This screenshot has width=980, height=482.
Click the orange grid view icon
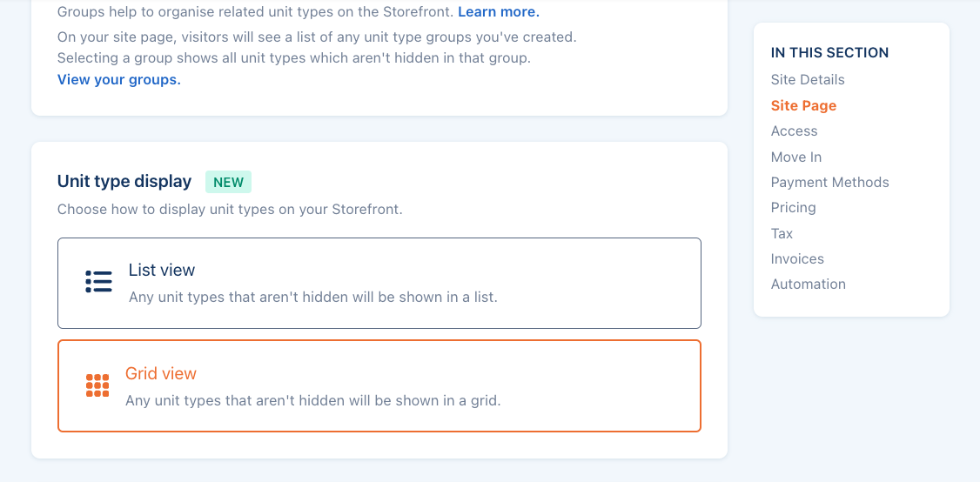pos(97,385)
